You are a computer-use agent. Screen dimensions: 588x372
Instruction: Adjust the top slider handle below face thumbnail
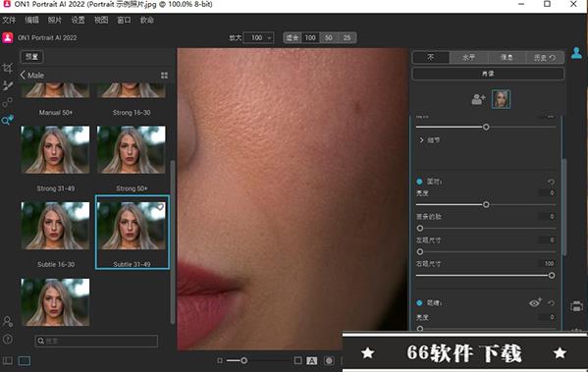coord(486,128)
